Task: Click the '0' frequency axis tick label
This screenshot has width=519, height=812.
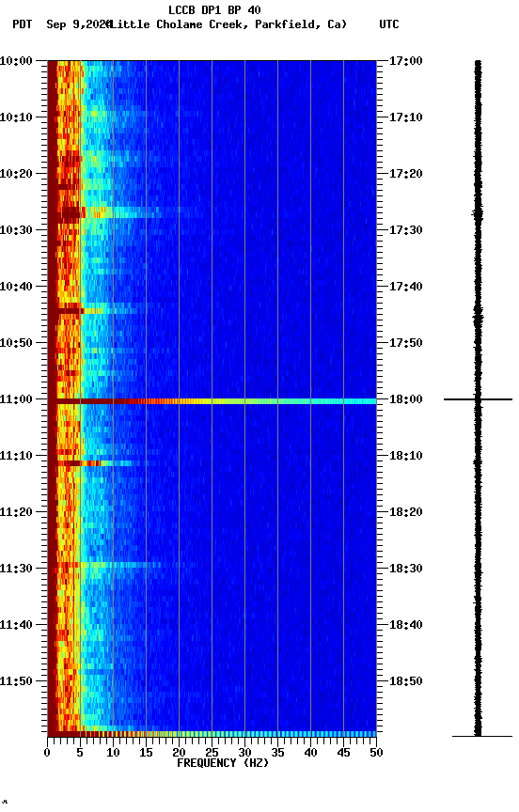Action: pyautogui.click(x=47, y=754)
